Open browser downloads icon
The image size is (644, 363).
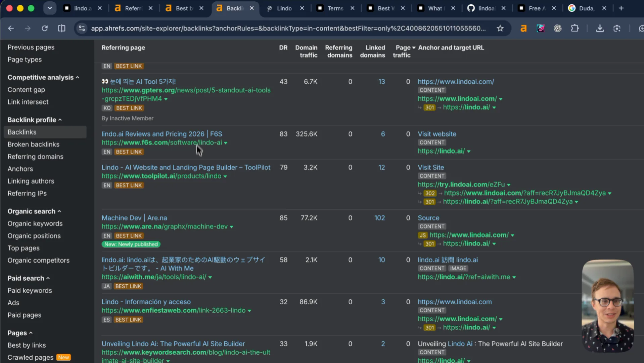[600, 29]
